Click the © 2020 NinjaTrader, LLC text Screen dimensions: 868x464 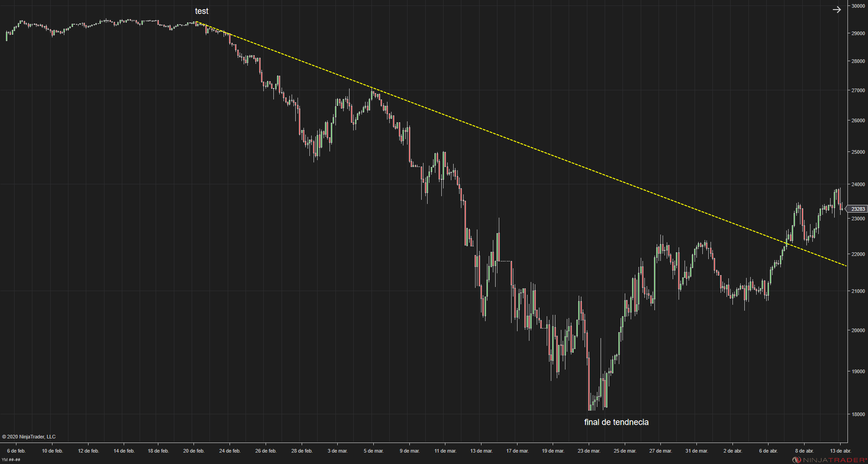point(29,437)
